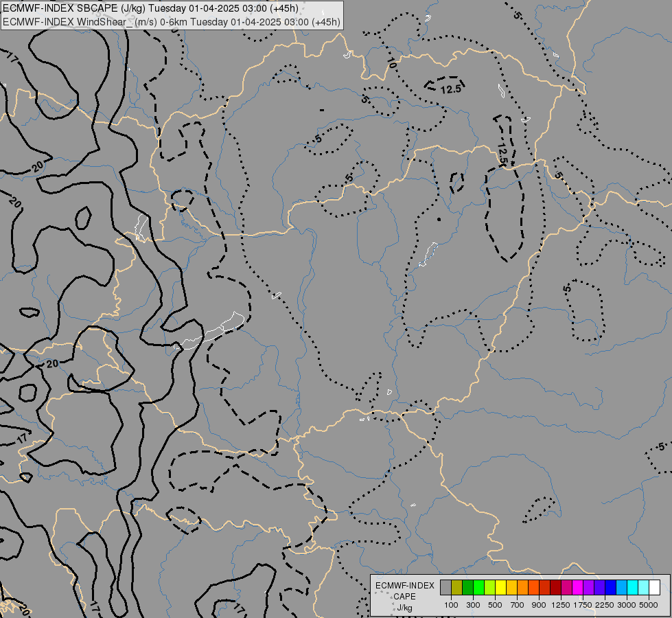Viewport: 672px width, 618px height.
Task: Click the 100 tick label in legend
Action: (451, 605)
